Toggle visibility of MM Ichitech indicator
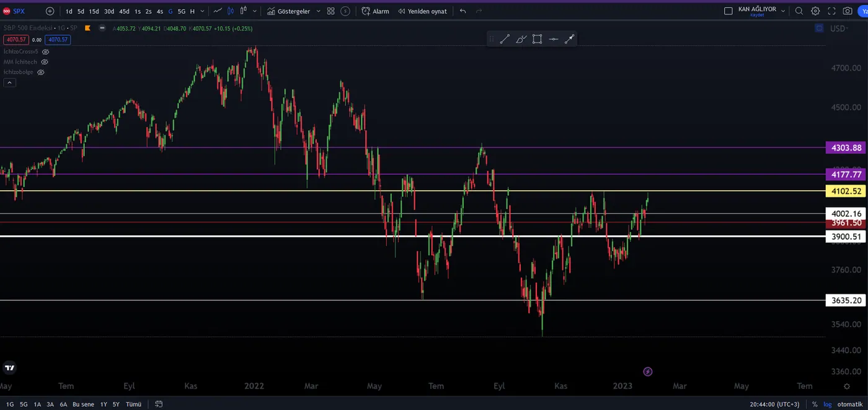 [x=45, y=62]
